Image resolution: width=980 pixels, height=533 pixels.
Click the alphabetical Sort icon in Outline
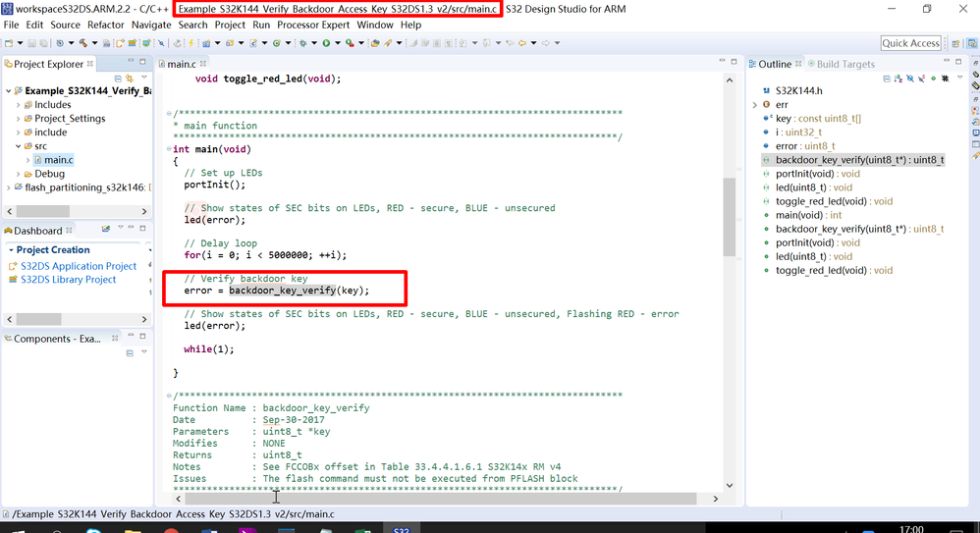tap(898, 79)
